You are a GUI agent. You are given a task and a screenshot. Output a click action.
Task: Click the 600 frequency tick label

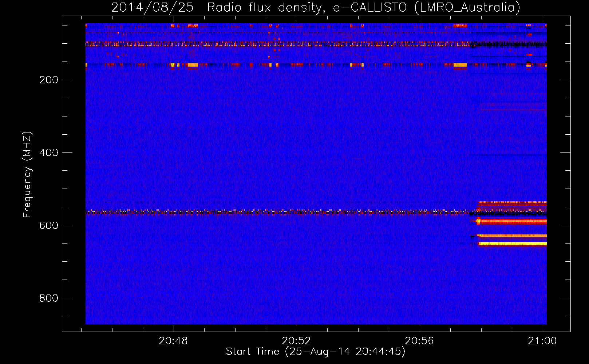click(49, 225)
